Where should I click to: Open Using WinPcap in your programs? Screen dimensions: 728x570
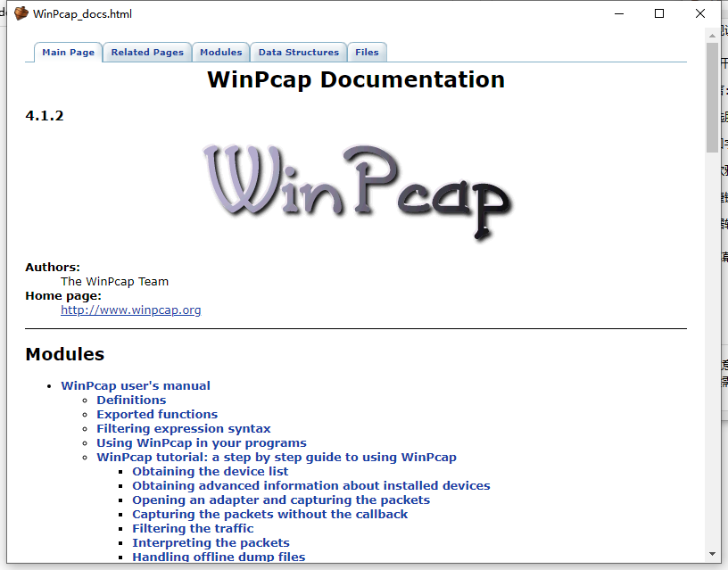[202, 443]
